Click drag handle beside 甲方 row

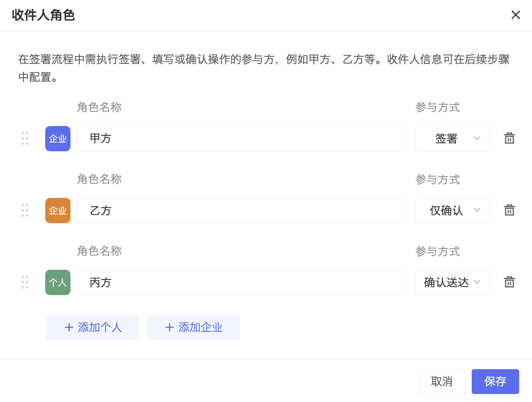point(25,138)
